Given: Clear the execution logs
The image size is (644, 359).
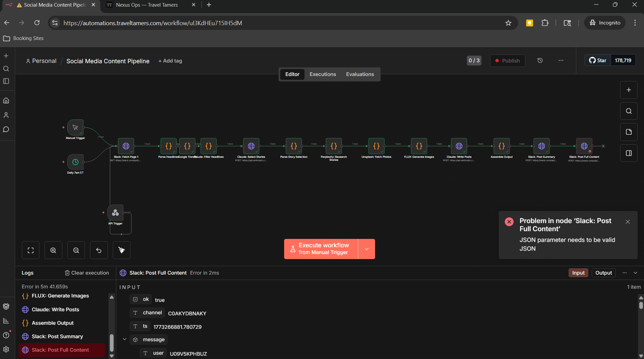Looking at the screenshot, I should point(87,273).
